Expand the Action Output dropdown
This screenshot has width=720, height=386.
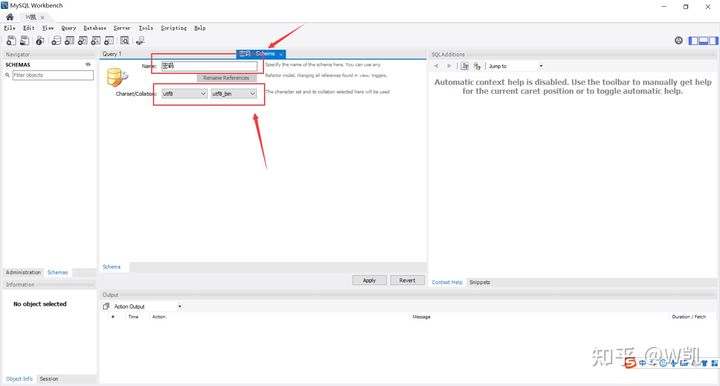[x=180, y=306]
